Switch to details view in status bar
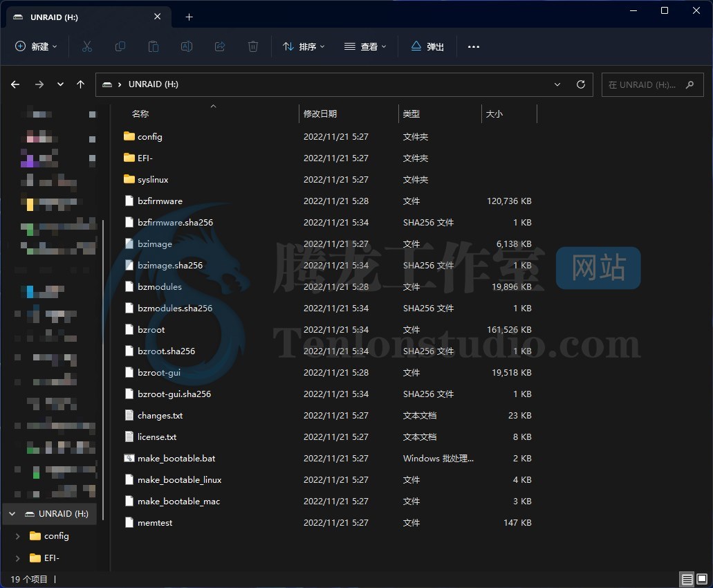 pyautogui.click(x=687, y=579)
